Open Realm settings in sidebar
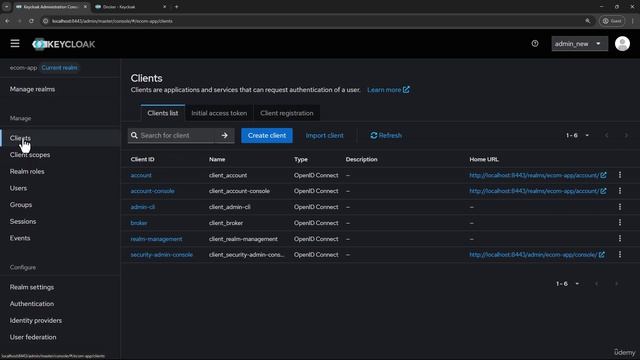 click(x=32, y=287)
